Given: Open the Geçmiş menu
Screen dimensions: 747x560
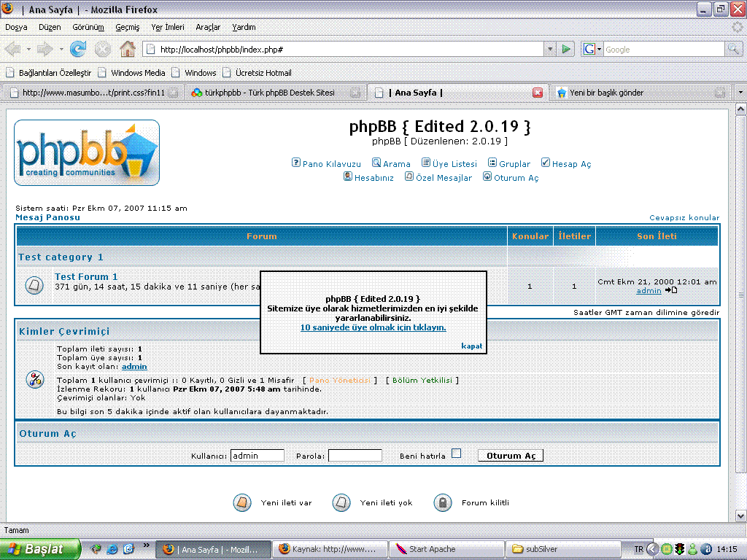Looking at the screenshot, I should 127,27.
